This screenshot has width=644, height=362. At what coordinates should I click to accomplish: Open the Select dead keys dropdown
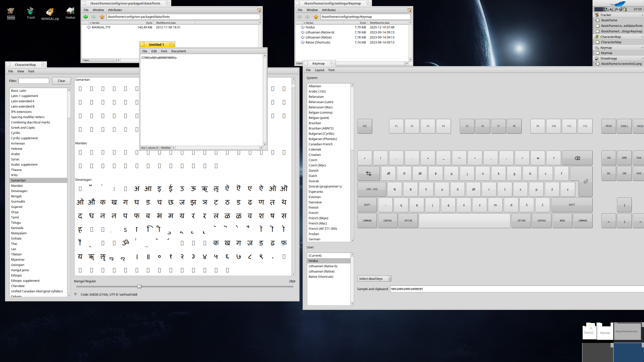click(374, 279)
